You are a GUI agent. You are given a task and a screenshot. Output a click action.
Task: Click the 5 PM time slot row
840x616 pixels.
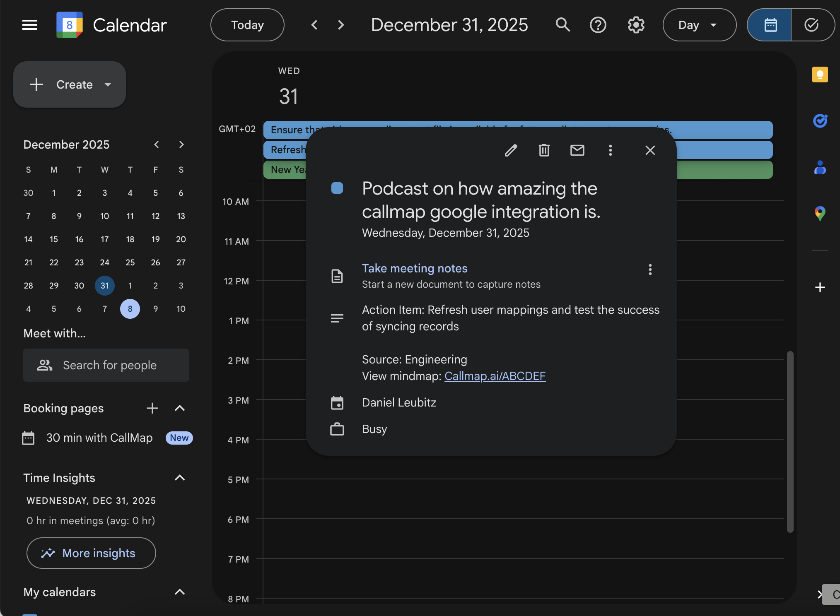click(523, 499)
